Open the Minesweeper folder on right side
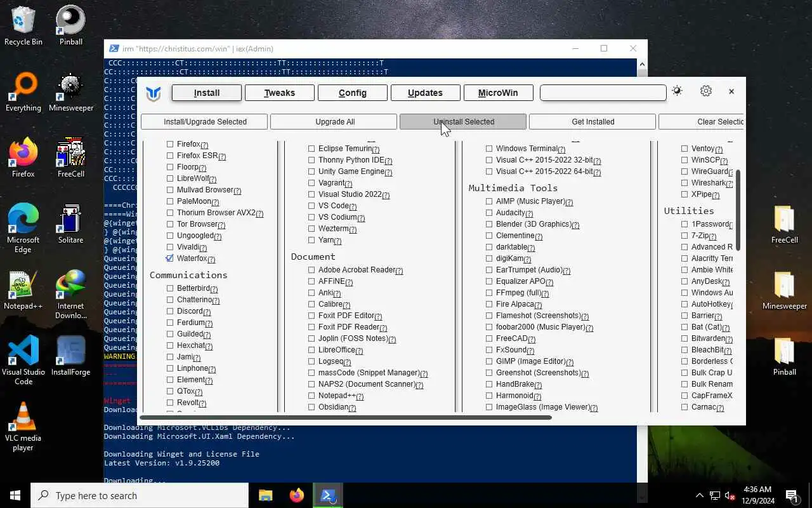This screenshot has height=508, width=812. point(785,290)
